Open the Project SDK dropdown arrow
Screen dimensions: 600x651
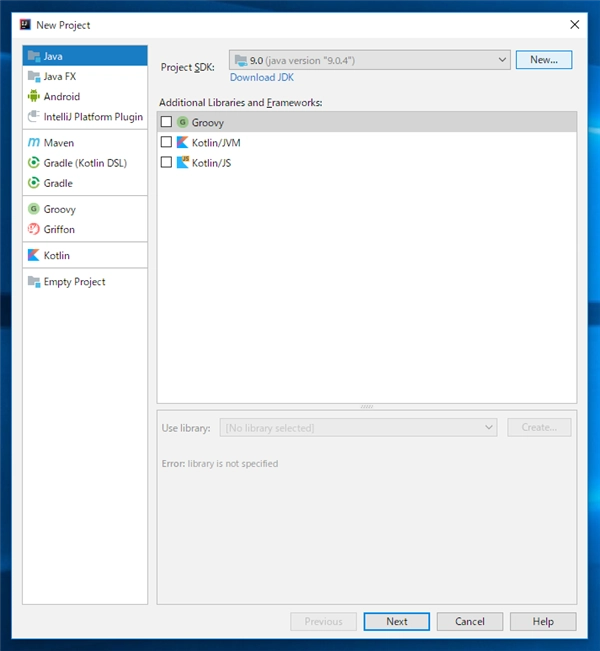click(502, 60)
